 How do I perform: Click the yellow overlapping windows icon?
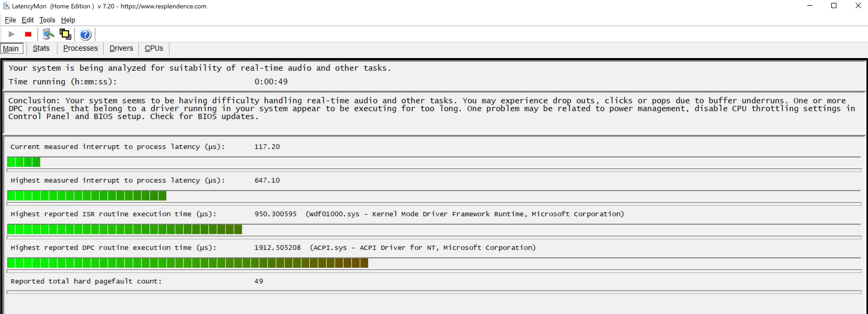pyautogui.click(x=65, y=34)
